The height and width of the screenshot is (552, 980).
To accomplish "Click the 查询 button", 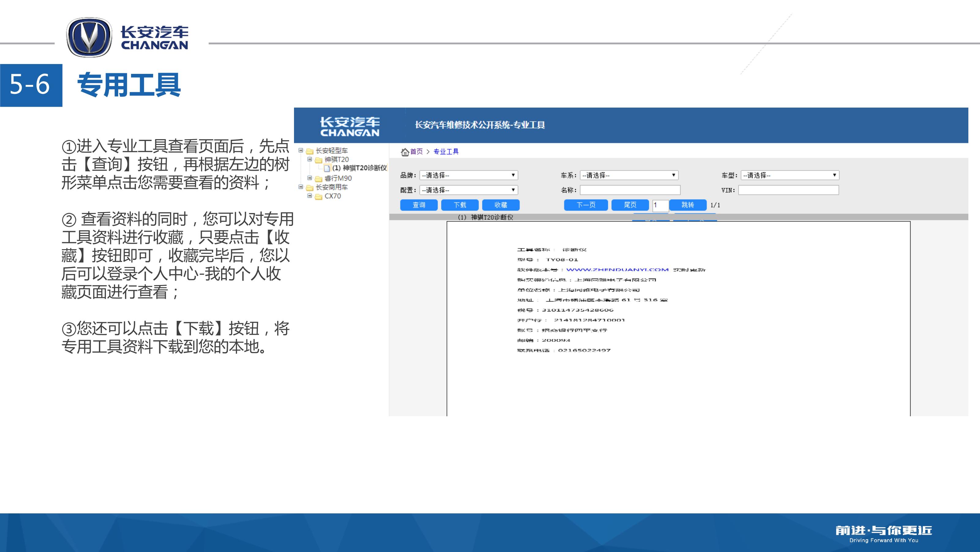I will pyautogui.click(x=419, y=205).
